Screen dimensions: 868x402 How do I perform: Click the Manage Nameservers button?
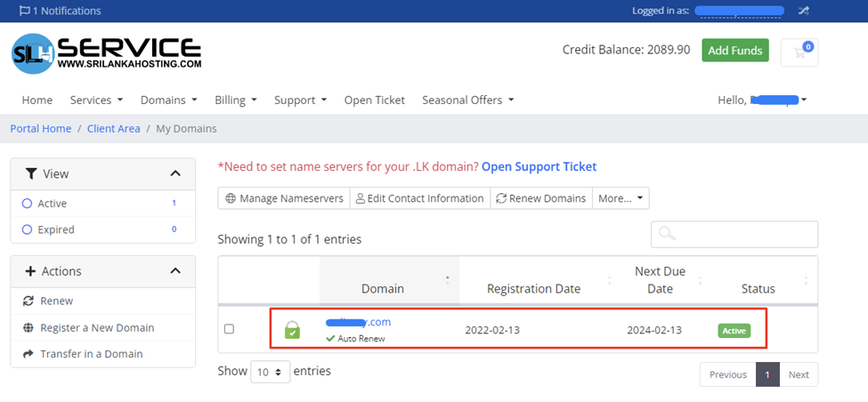[x=284, y=198]
